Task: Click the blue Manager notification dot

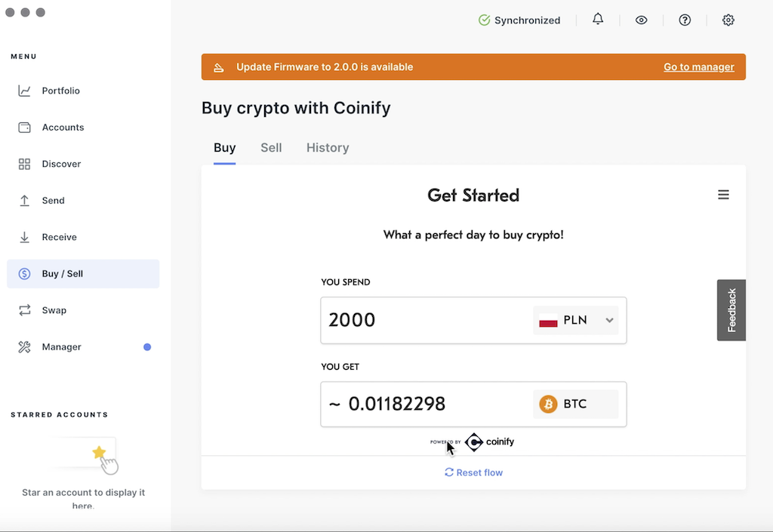Action: 147,347
